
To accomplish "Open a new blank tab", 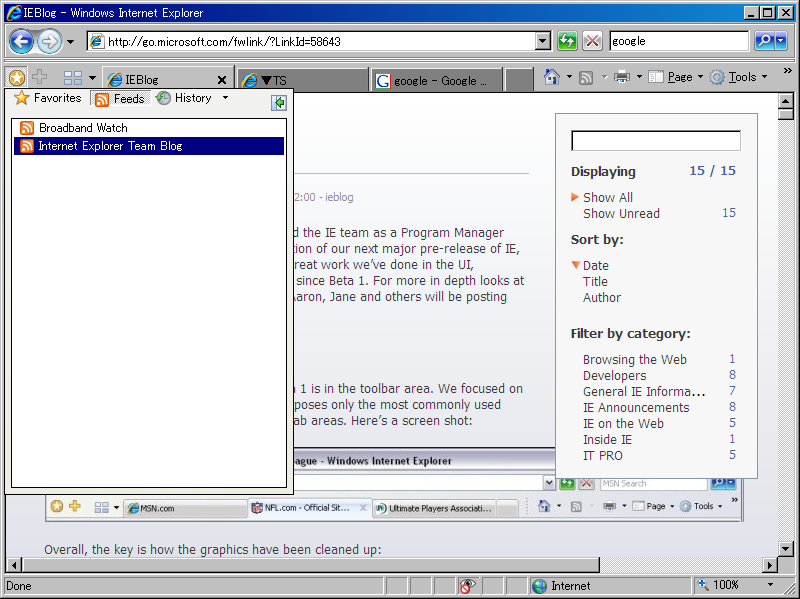I will click(x=518, y=80).
